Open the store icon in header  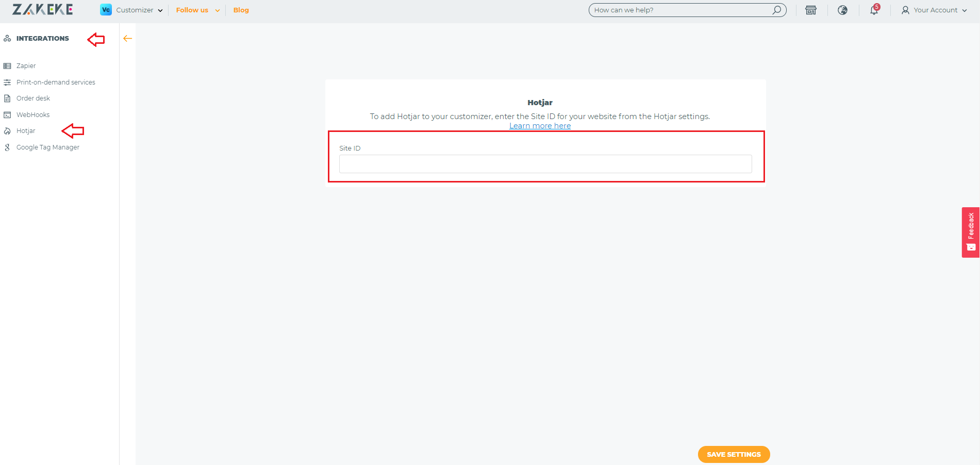(x=811, y=10)
